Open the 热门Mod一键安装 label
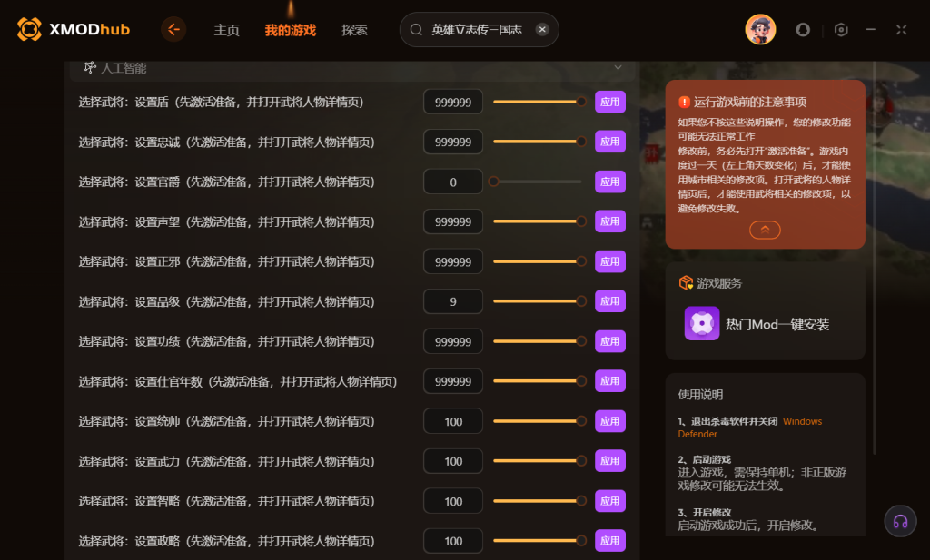Image resolution: width=930 pixels, height=560 pixels. 777,324
